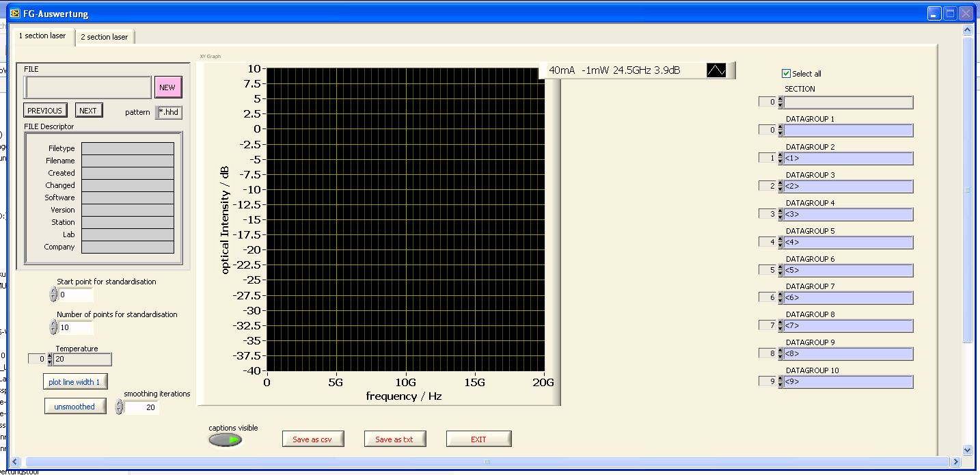
Task: Click the DATAGROUP 6 index stepper
Action: tap(780, 270)
